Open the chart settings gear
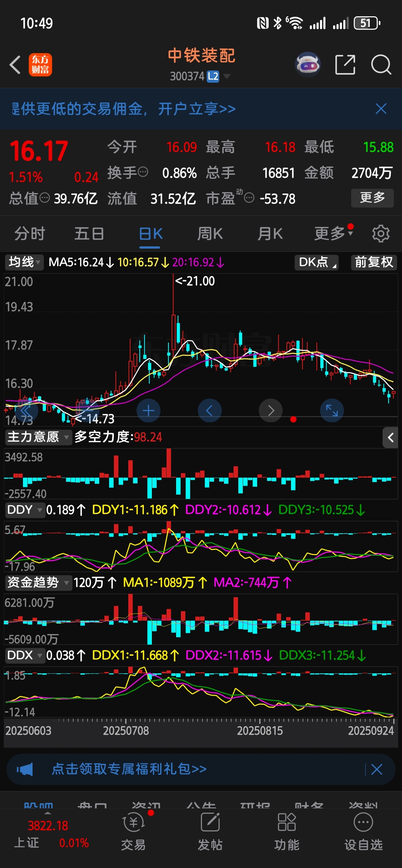Viewport: 402px width, 868px height. click(381, 234)
